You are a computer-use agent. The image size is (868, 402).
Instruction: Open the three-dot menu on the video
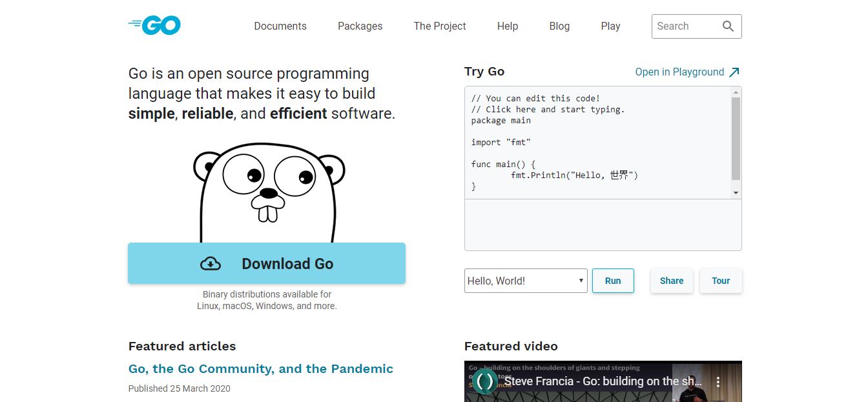pyautogui.click(x=718, y=381)
